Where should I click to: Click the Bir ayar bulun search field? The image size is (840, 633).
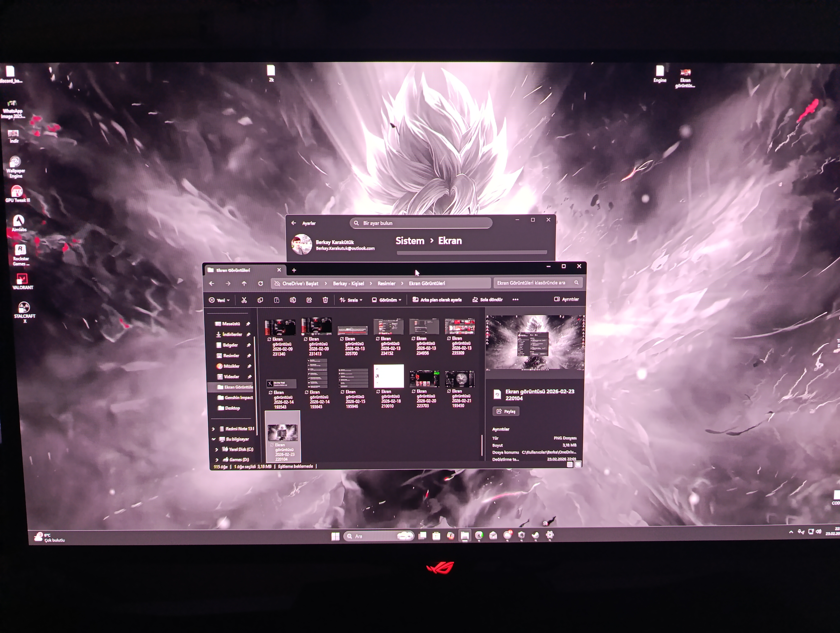pyautogui.click(x=421, y=223)
